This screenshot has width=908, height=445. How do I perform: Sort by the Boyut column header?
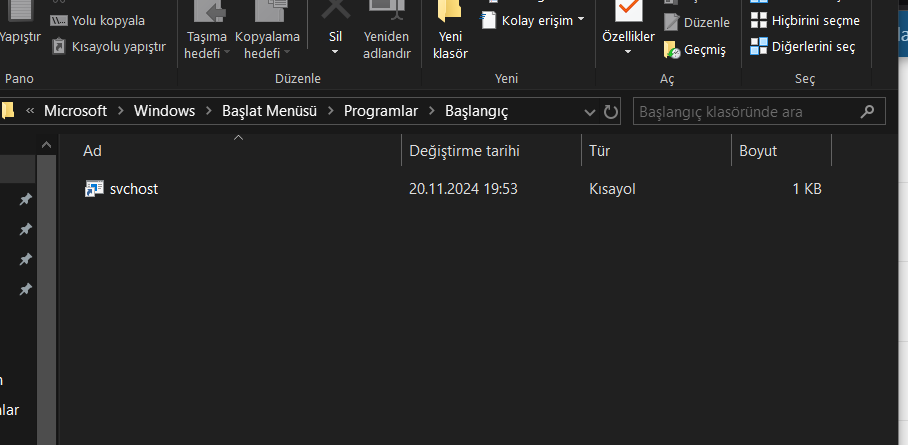click(782, 151)
